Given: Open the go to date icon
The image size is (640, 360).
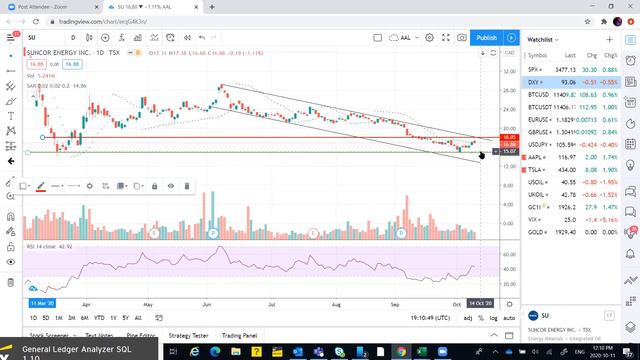Looking at the screenshot, I should coord(159,318).
